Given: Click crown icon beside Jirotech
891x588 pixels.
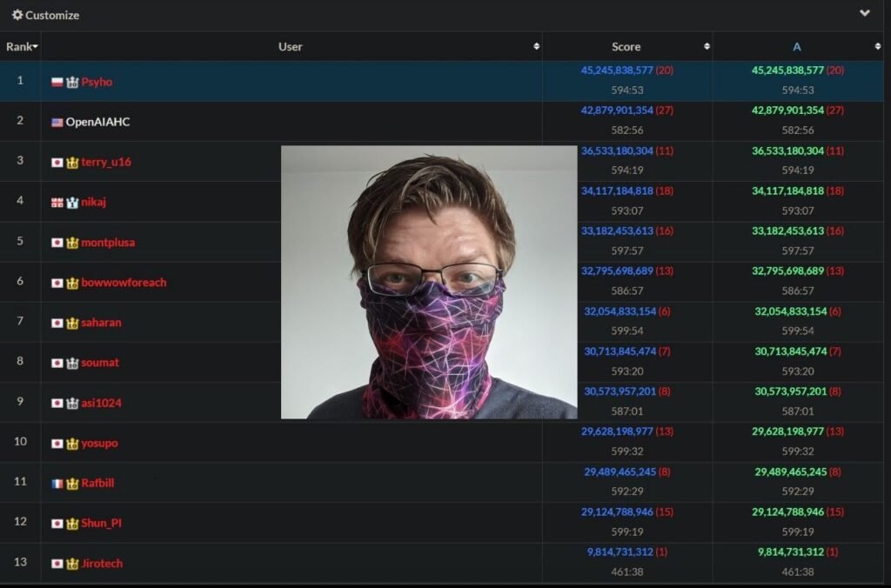Looking at the screenshot, I should point(72,565).
